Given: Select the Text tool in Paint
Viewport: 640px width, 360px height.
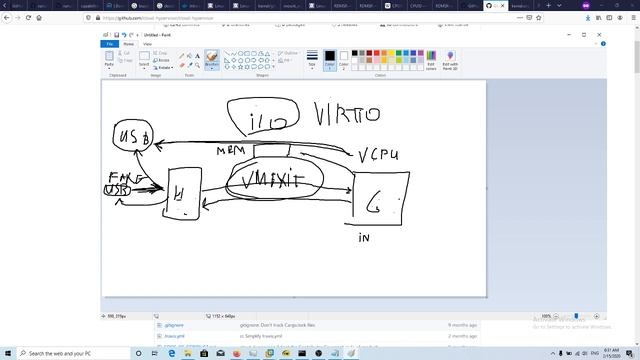Looking at the screenshot, I should 198,56.
